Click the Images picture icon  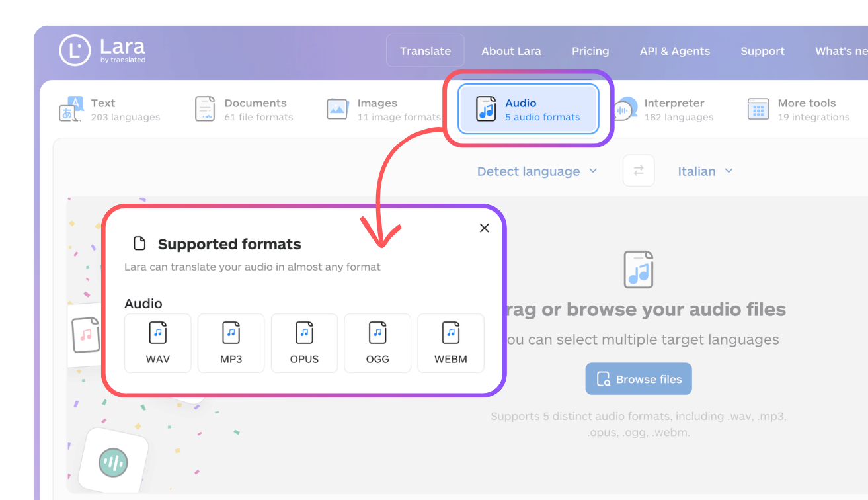[338, 109]
